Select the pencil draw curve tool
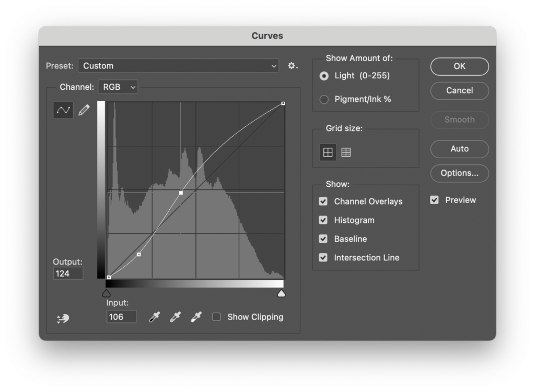Viewport: 535px width, 392px height. [84, 110]
